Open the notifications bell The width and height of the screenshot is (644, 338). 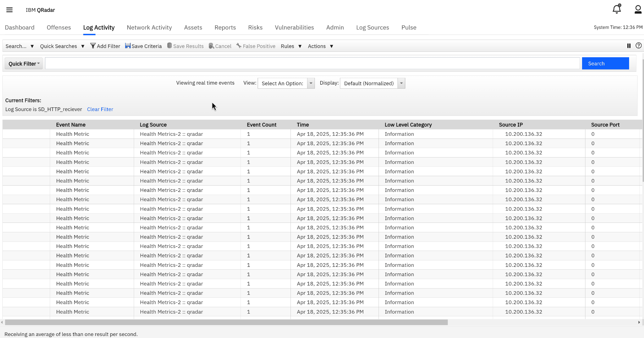tap(617, 9)
